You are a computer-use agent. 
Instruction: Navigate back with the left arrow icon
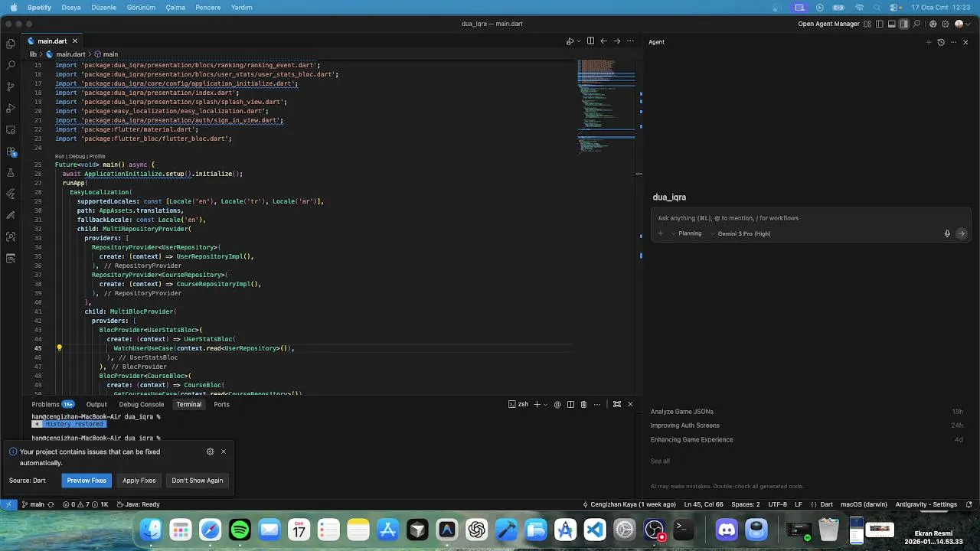coord(603,41)
